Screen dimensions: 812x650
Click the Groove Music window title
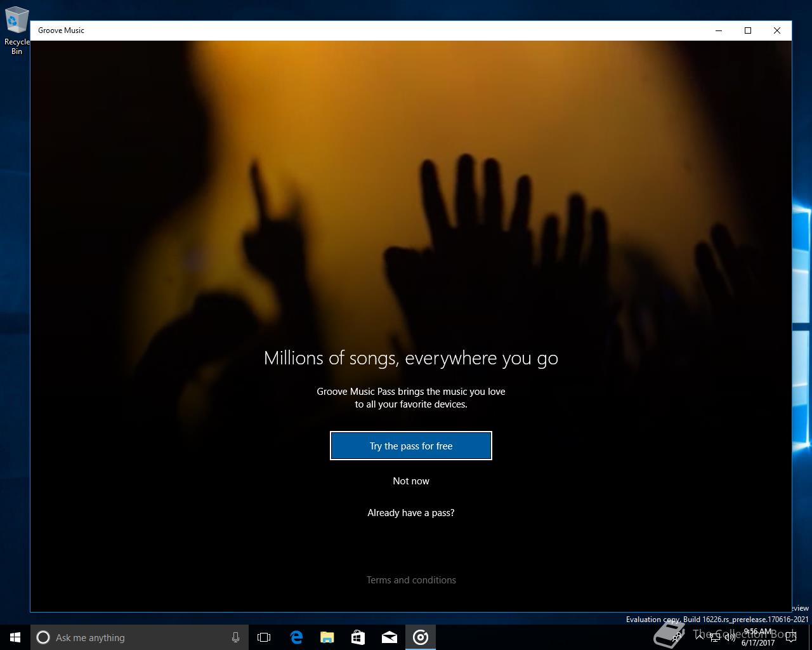click(x=61, y=30)
